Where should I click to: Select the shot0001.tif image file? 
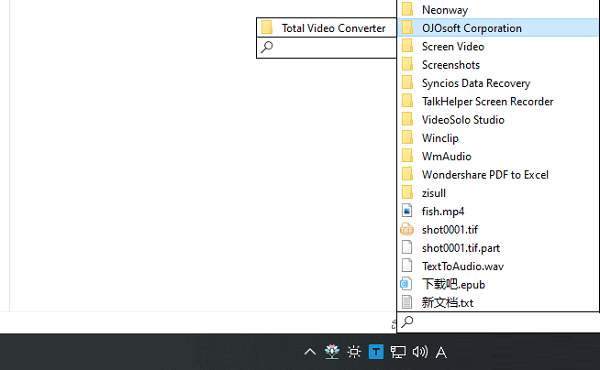pyautogui.click(x=497, y=230)
